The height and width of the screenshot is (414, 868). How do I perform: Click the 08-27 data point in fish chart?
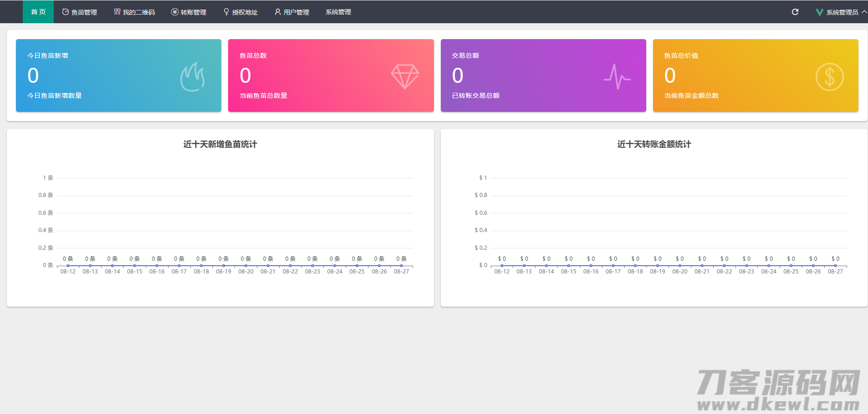(x=401, y=266)
